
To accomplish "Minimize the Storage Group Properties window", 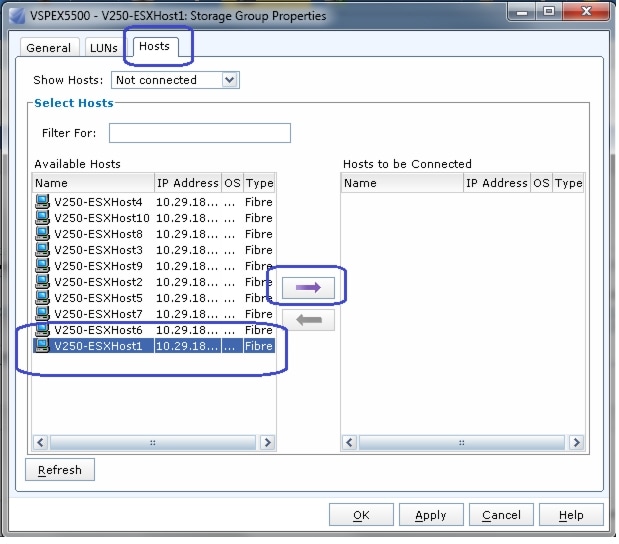I will point(522,12).
